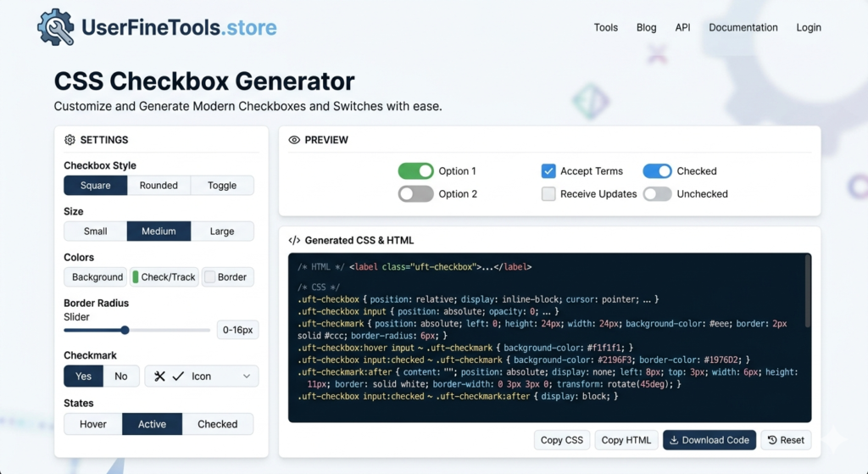Click the reset history icon
This screenshot has width=868, height=474.
coord(772,440)
